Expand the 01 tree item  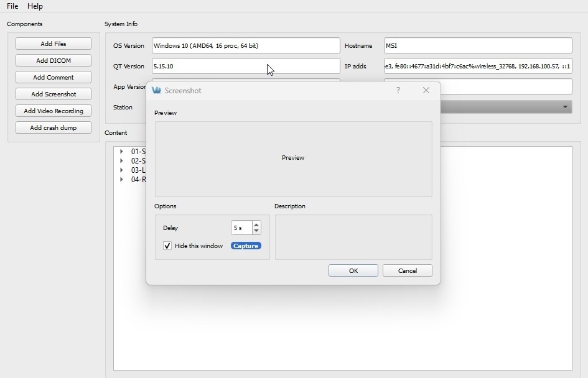click(121, 152)
